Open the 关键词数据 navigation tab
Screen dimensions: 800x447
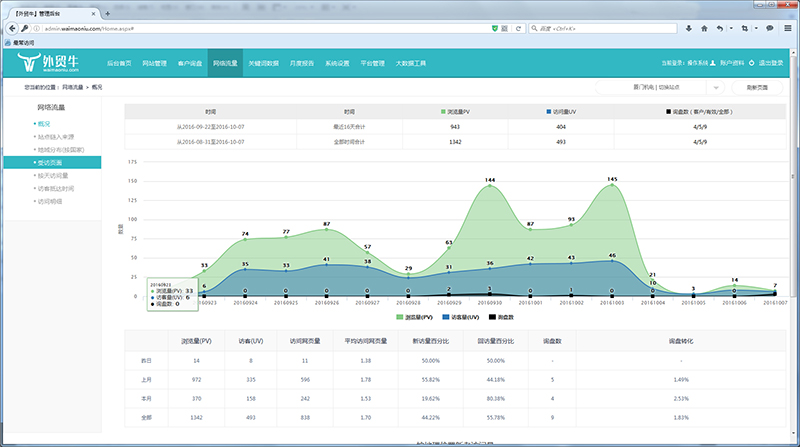tap(263, 63)
